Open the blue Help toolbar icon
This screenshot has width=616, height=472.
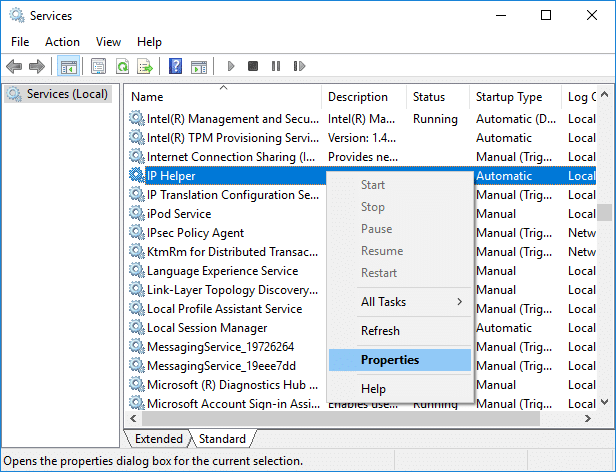coord(175,66)
